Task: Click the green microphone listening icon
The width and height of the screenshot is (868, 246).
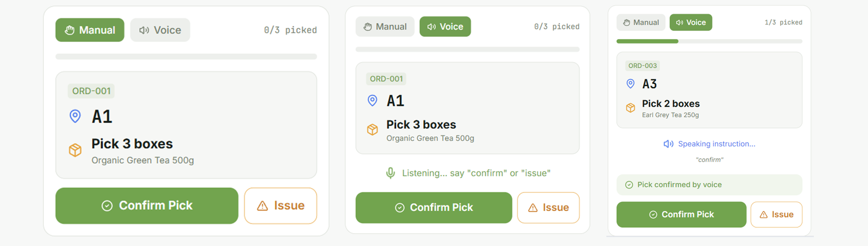Action: 391,173
